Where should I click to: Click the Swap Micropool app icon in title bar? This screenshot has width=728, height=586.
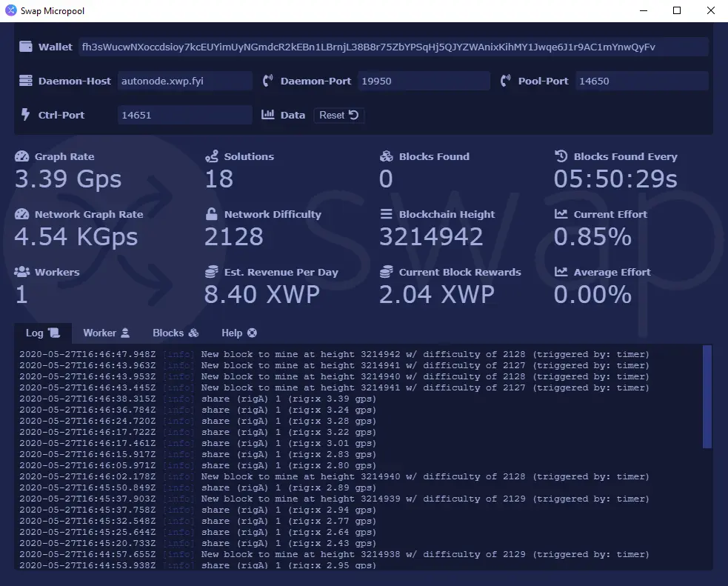pos(10,10)
